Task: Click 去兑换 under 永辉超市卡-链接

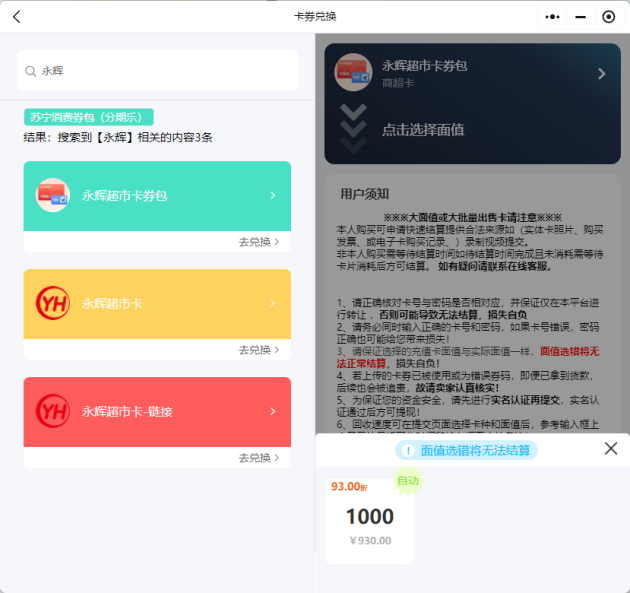Action: pos(259,458)
